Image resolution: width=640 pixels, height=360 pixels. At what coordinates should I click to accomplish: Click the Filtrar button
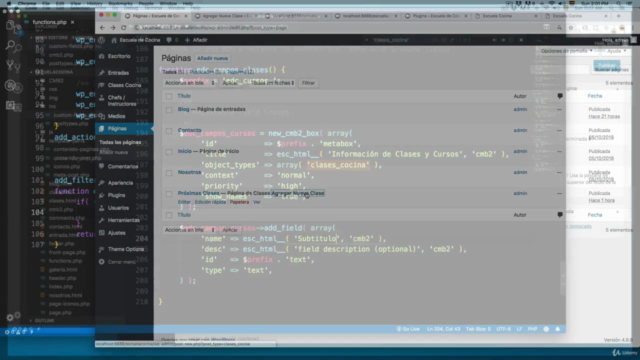[308, 83]
